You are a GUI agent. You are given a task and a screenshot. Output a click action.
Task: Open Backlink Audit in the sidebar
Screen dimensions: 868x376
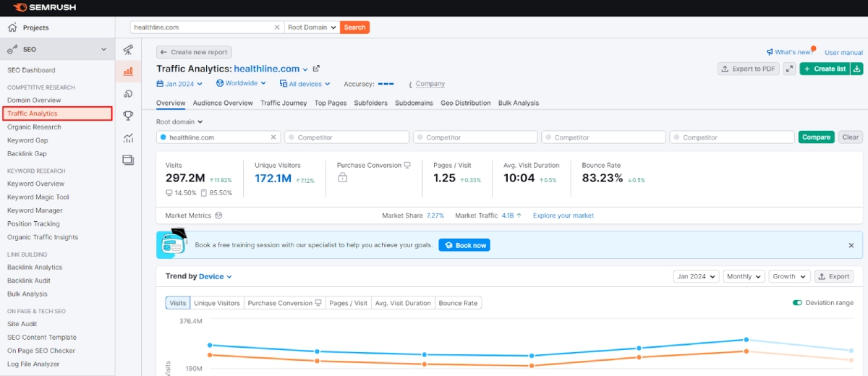pyautogui.click(x=29, y=281)
